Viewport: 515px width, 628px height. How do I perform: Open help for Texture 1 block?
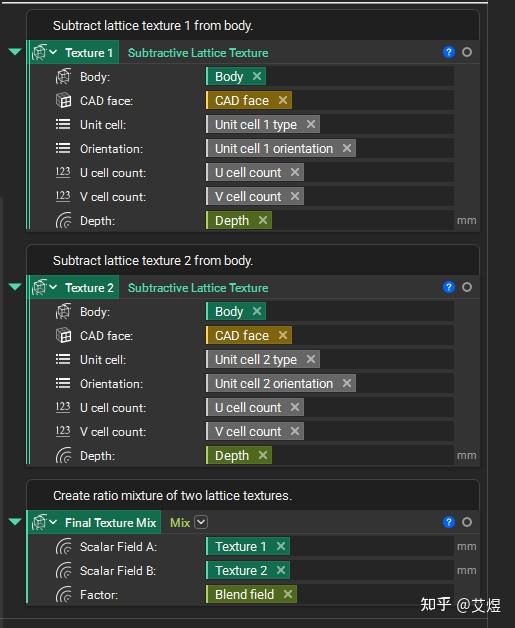click(449, 52)
